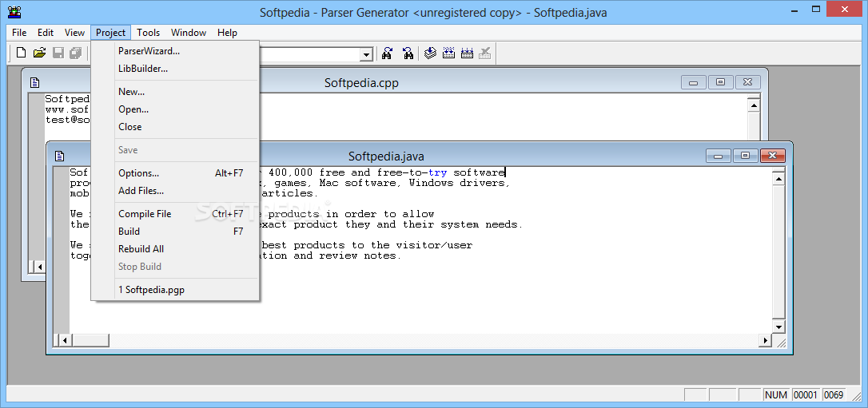
Task: Select Open... in the Project menu
Action: (x=176, y=109)
